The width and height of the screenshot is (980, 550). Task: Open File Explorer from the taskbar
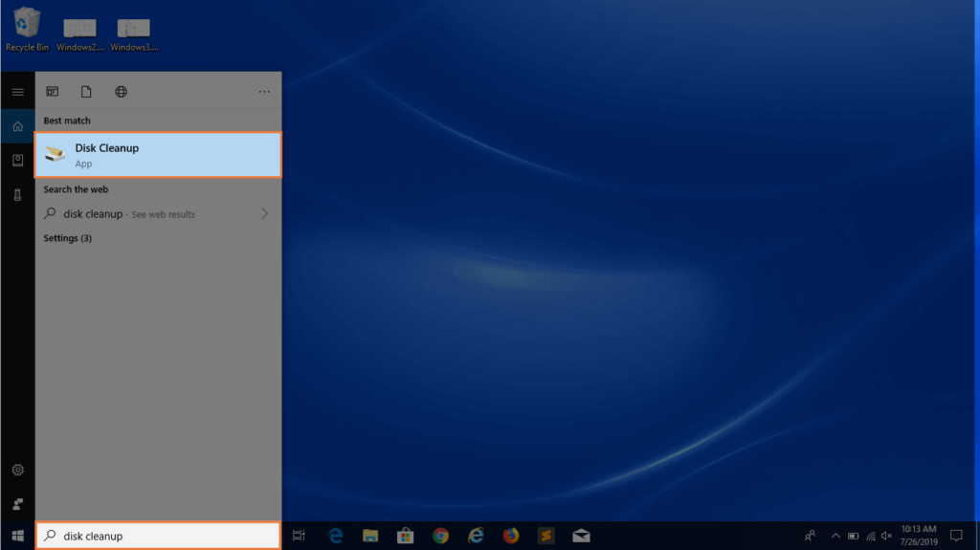(370, 536)
